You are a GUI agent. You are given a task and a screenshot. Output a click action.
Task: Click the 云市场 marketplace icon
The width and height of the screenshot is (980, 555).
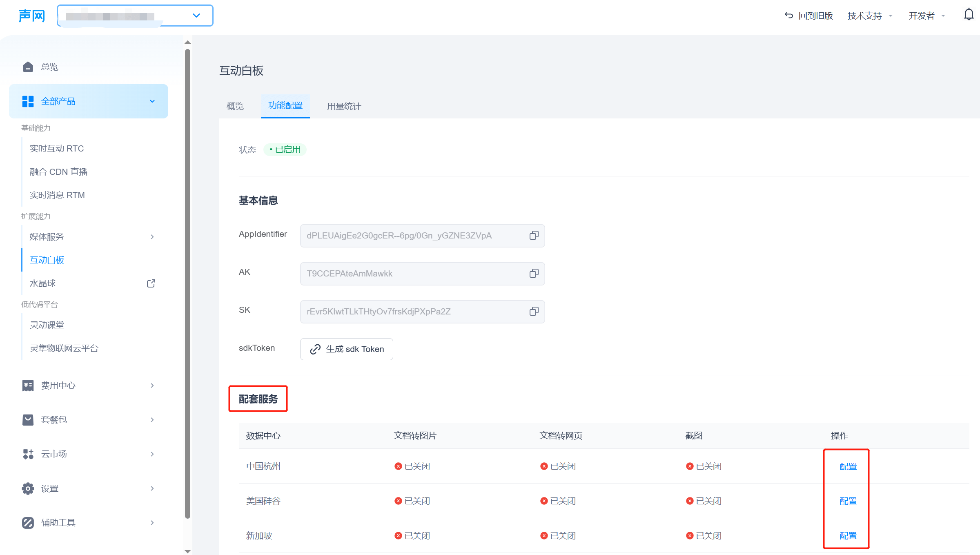point(28,454)
